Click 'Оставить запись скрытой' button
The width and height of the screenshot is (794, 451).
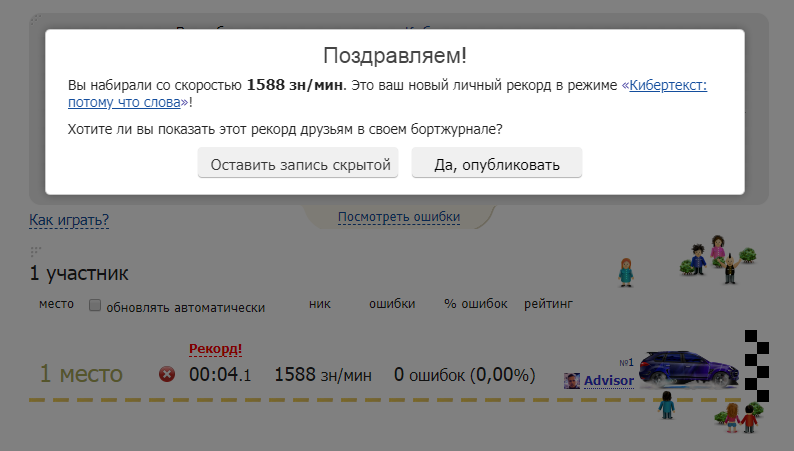pyautogui.click(x=298, y=163)
